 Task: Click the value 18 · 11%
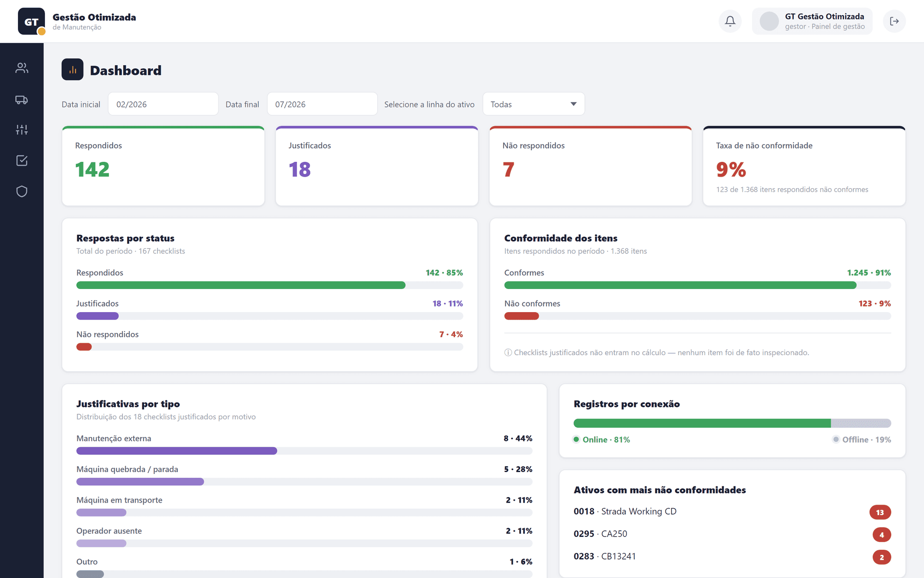point(448,304)
